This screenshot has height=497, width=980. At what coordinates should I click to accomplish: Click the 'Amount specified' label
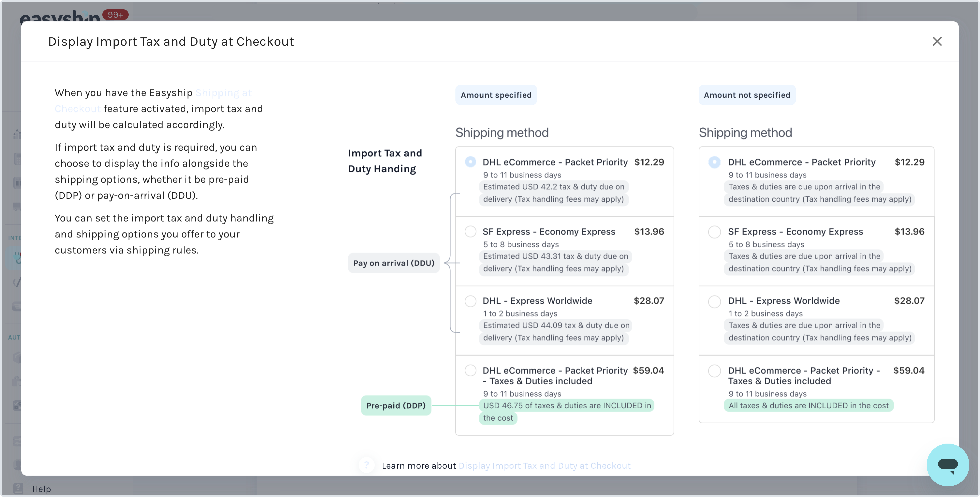click(x=496, y=95)
